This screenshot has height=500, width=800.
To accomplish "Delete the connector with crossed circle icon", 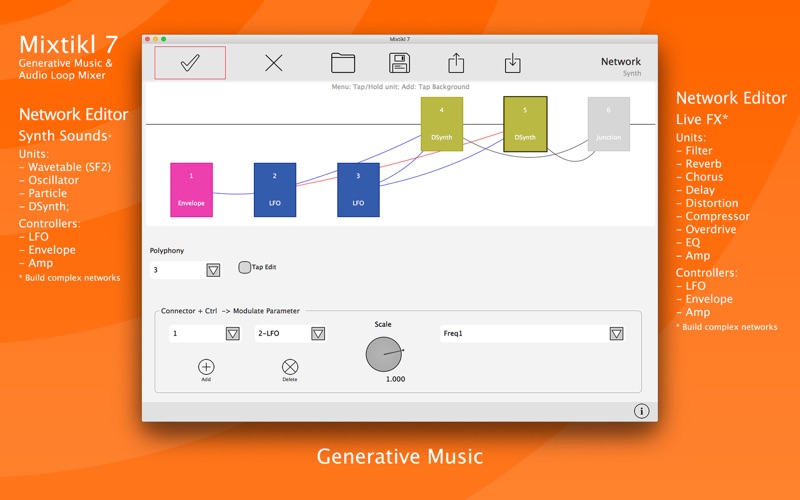I will tap(290, 367).
